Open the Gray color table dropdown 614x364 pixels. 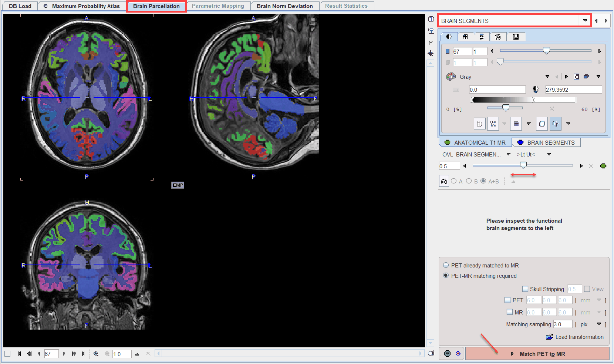tap(547, 77)
